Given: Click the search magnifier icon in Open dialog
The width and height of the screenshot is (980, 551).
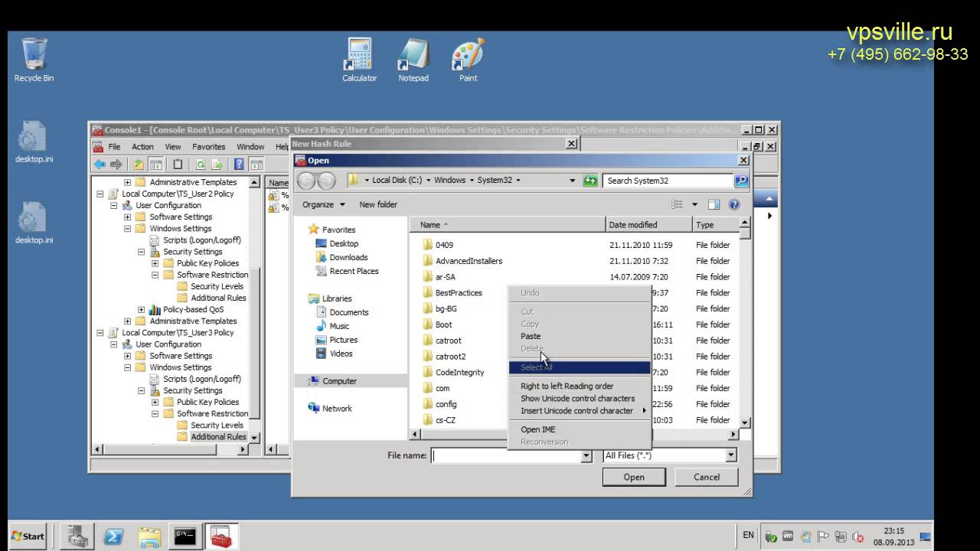Looking at the screenshot, I should pos(740,181).
